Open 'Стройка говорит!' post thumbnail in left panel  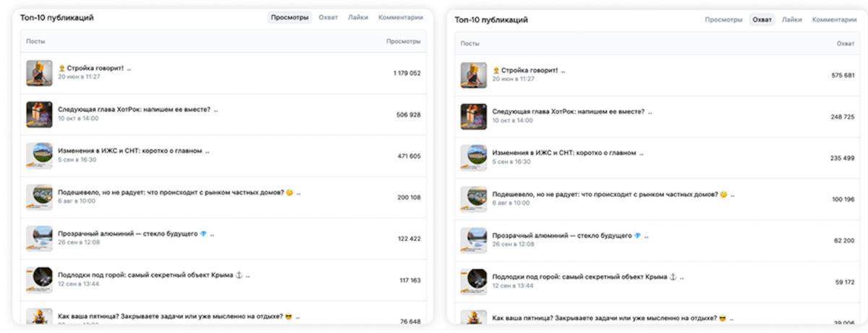tap(39, 73)
